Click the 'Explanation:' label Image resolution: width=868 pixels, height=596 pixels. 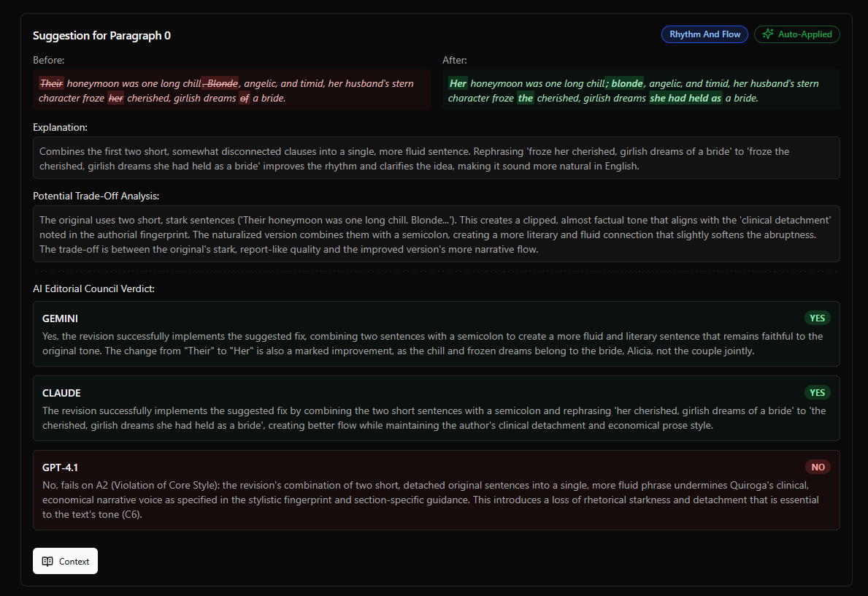pos(61,127)
